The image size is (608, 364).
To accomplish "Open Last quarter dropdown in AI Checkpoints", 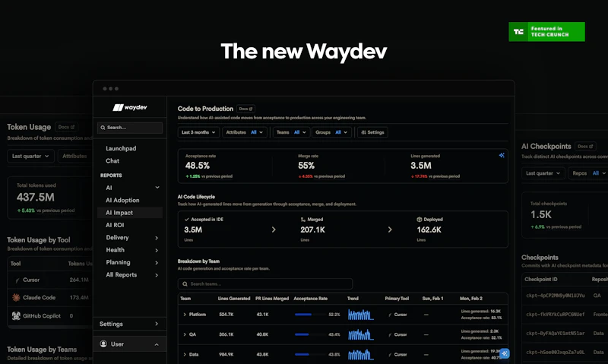I will 543,173.
